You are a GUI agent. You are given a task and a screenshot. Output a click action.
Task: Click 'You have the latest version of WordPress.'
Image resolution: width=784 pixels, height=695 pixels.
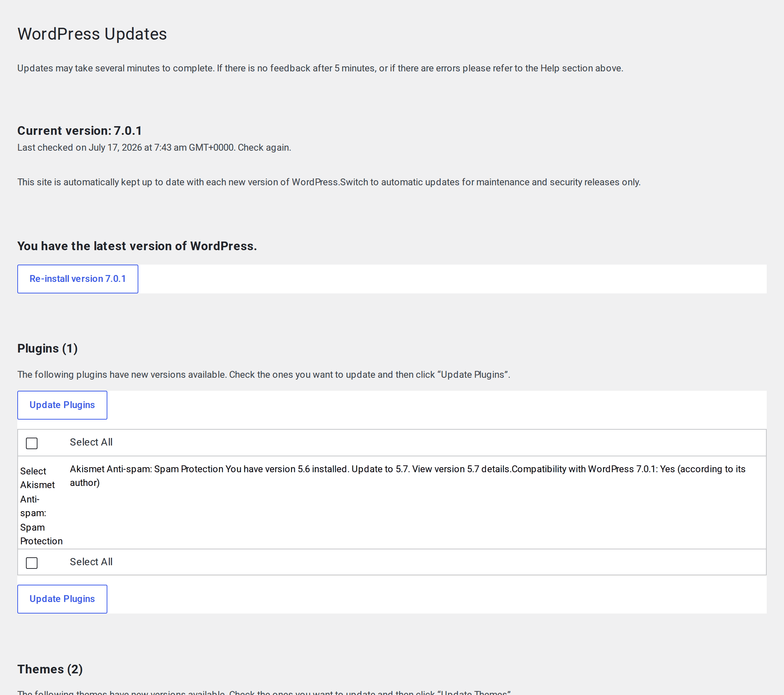coord(137,246)
